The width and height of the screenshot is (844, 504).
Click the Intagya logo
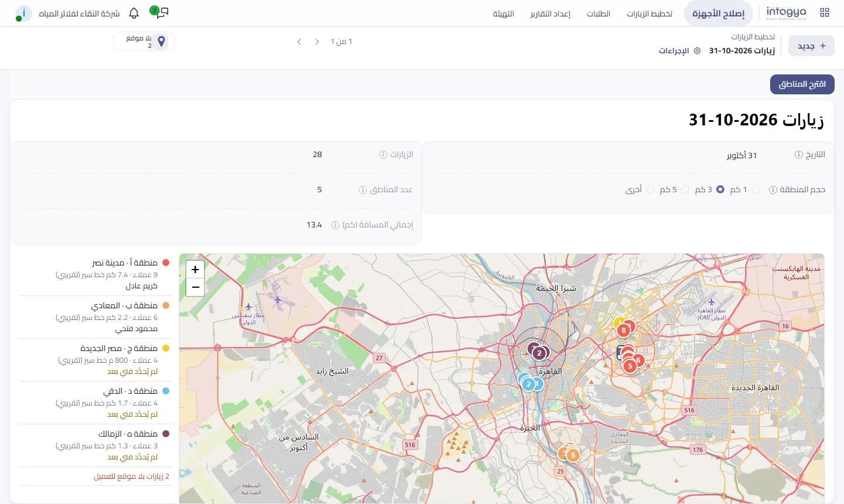(787, 13)
